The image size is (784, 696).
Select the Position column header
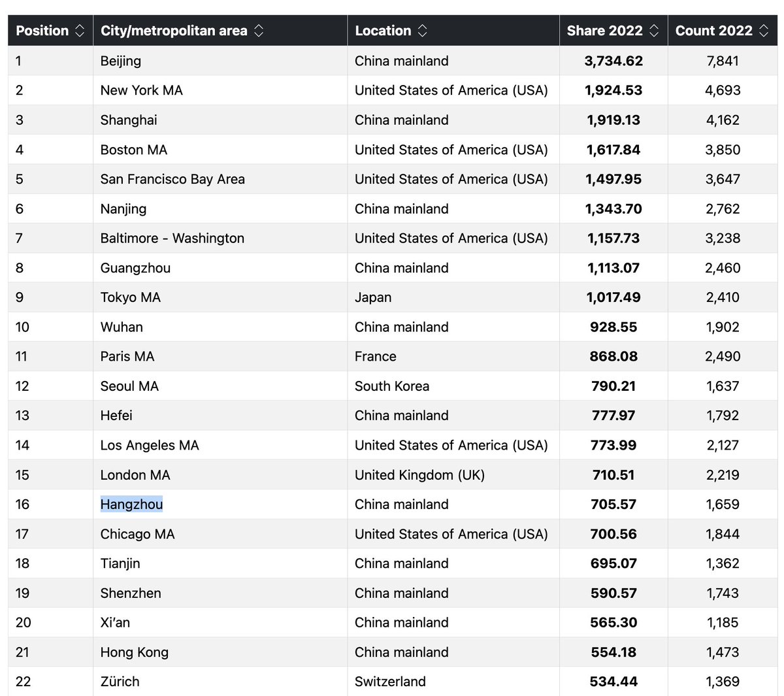[x=42, y=30]
